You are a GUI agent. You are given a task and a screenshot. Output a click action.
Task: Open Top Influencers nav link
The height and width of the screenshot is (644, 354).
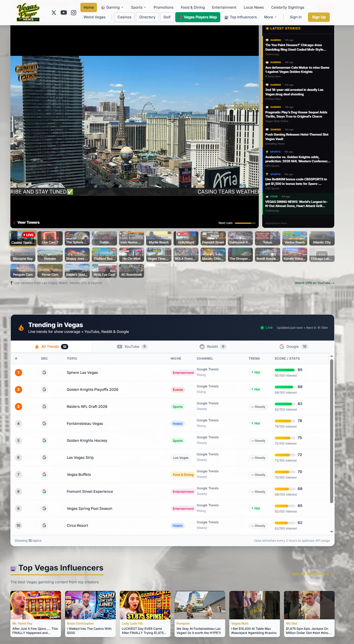click(x=241, y=17)
